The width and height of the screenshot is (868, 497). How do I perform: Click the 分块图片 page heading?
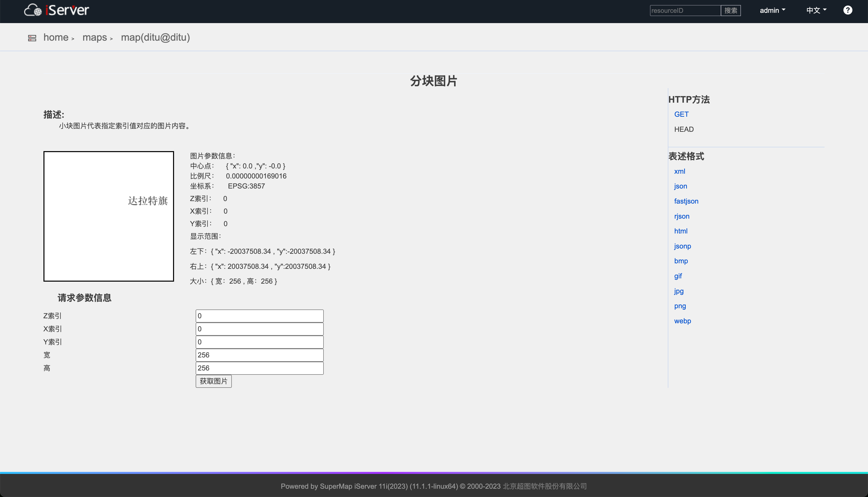[434, 81]
